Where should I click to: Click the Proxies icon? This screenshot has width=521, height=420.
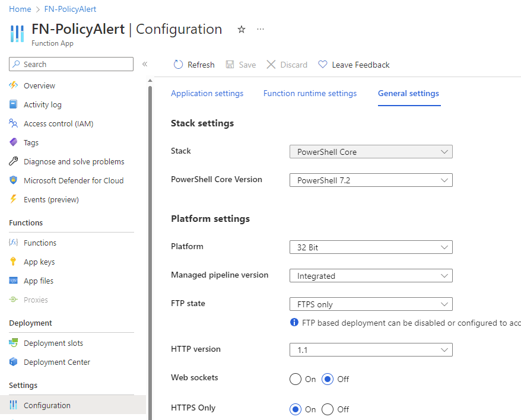point(13,300)
